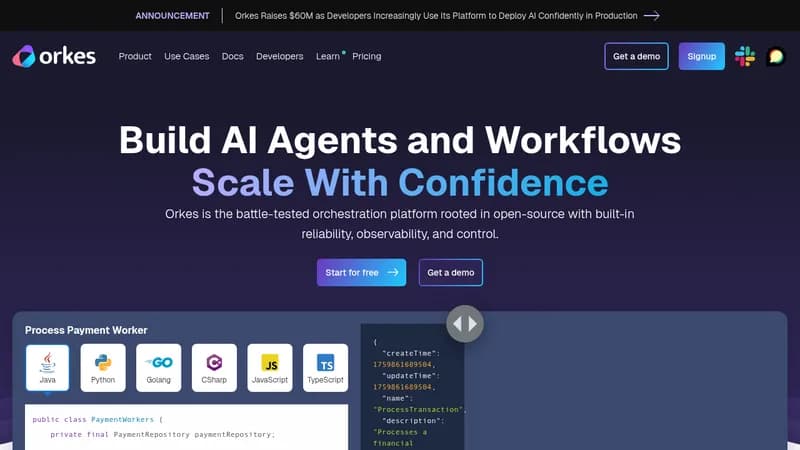Click the Signup button
Viewport: 800px width, 450px height.
702,56
